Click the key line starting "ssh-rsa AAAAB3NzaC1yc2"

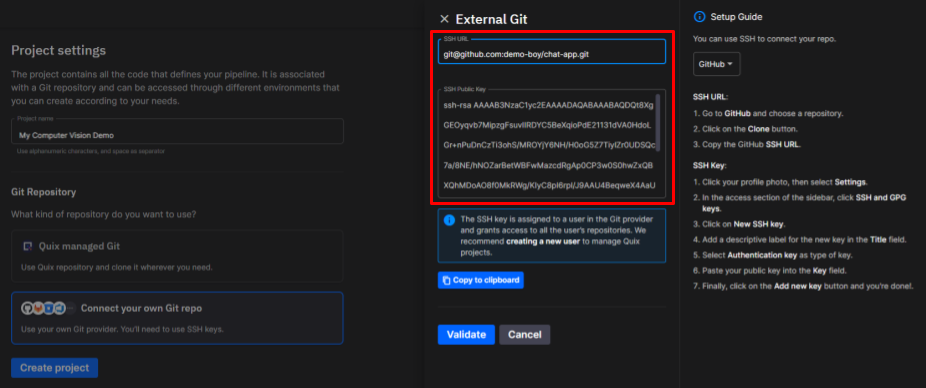click(548, 105)
